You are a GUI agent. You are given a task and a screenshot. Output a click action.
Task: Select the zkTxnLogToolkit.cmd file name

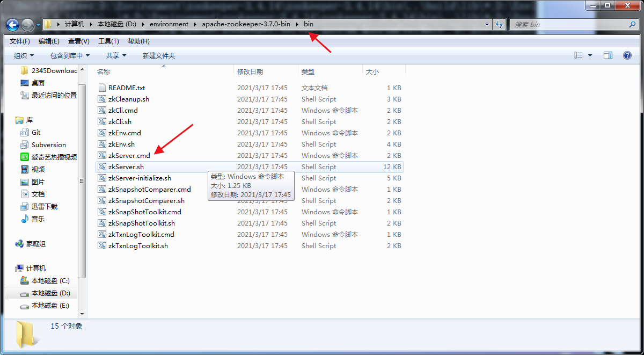[141, 234]
